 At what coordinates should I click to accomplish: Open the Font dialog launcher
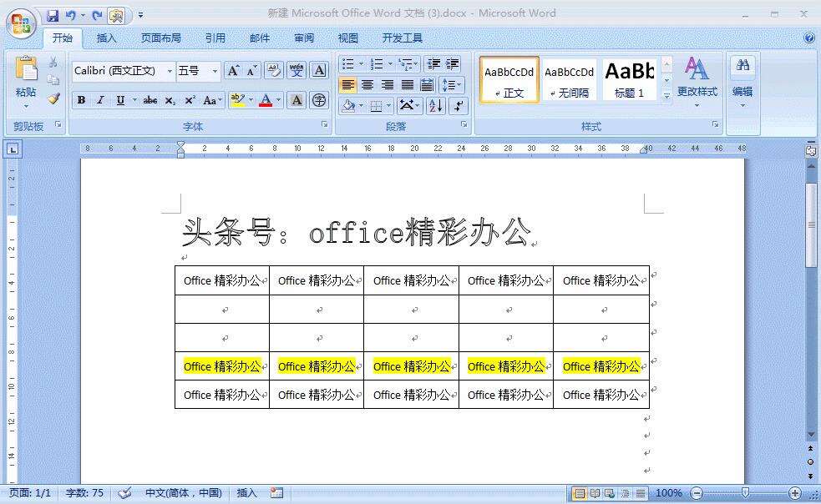pyautogui.click(x=324, y=124)
